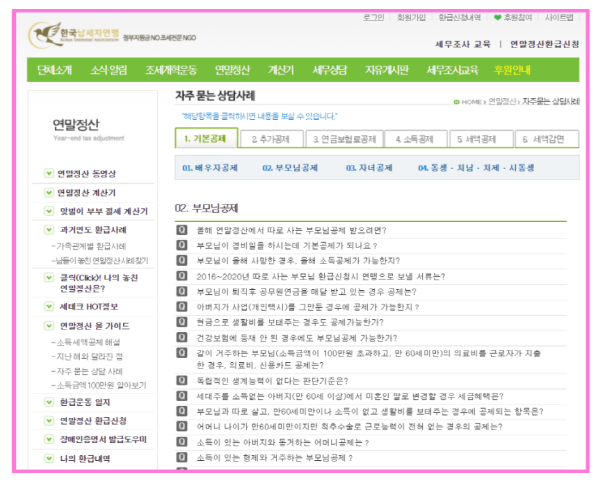Jump to 04. 동생·처남·처제·시동생 section

[x=476, y=168]
